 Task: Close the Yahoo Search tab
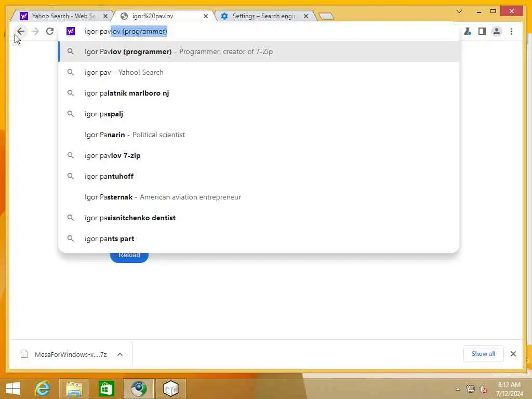(105, 16)
